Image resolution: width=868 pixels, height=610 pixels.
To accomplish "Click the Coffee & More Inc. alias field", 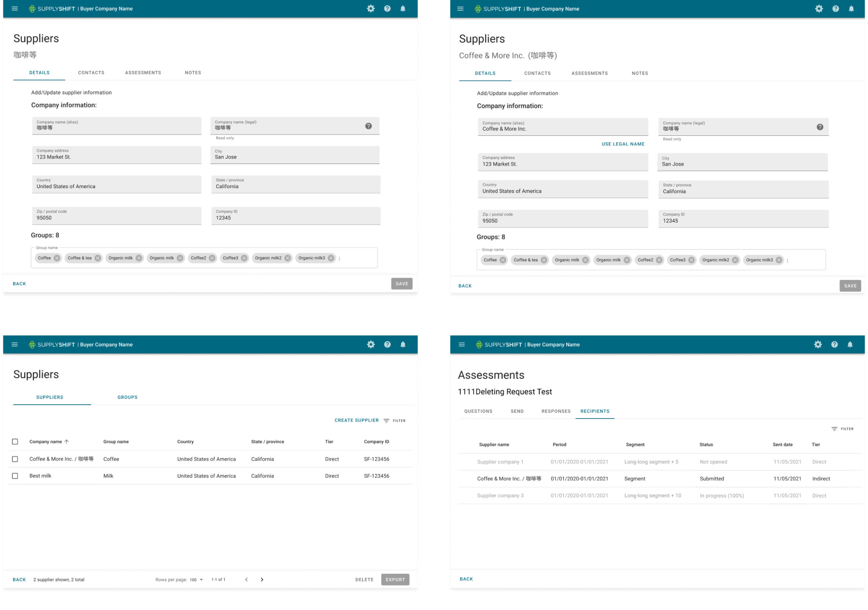I will tap(563, 127).
